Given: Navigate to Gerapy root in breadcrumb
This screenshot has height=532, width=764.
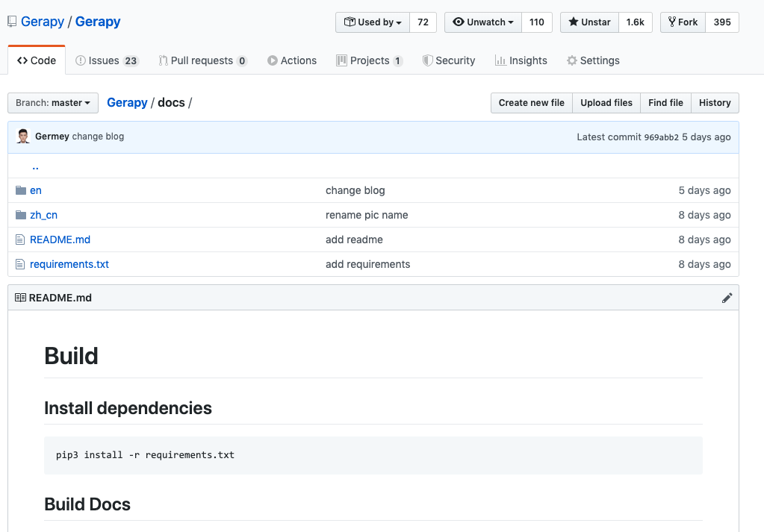Looking at the screenshot, I should [x=127, y=103].
